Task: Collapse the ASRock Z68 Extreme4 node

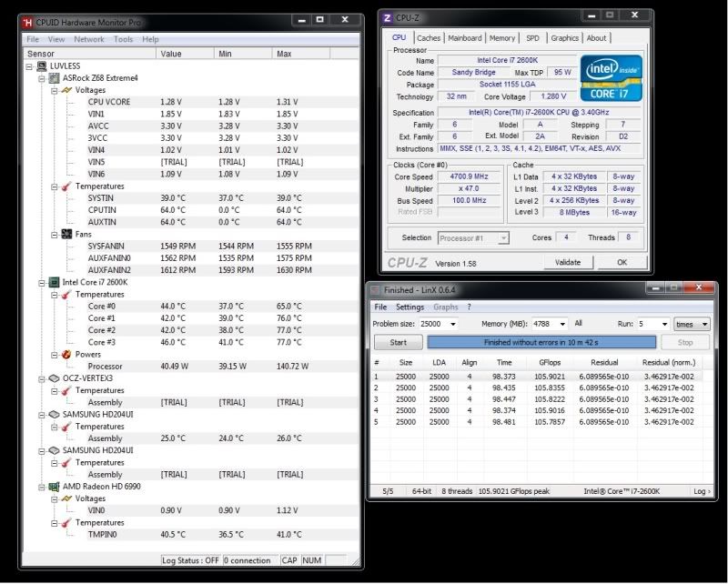Action: point(42,78)
